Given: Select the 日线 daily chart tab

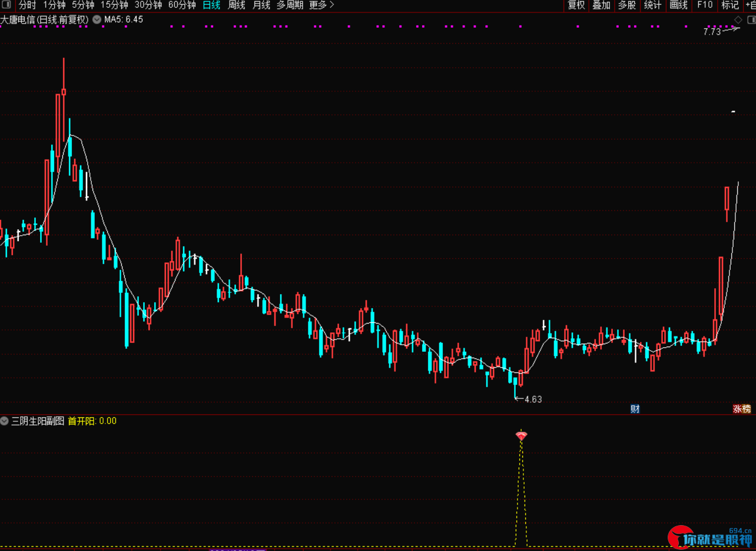Looking at the screenshot, I should click(x=211, y=5).
